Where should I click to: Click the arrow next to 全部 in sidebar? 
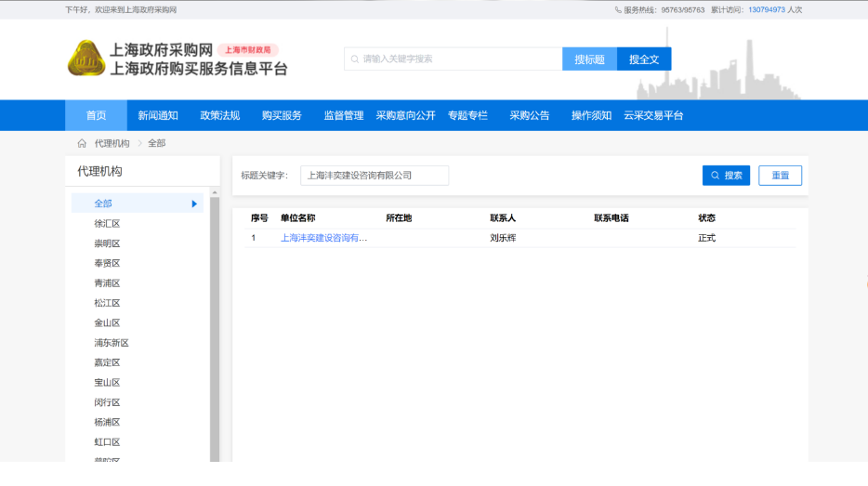click(x=194, y=204)
